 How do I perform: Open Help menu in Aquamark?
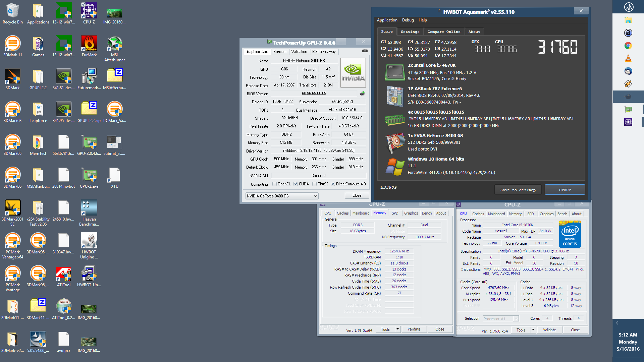click(x=423, y=20)
